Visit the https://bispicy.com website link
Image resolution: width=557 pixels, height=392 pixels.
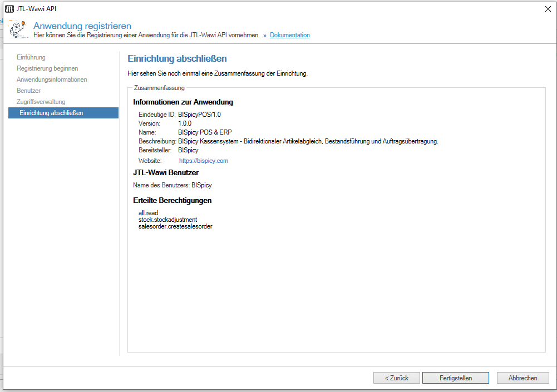pyautogui.click(x=204, y=161)
